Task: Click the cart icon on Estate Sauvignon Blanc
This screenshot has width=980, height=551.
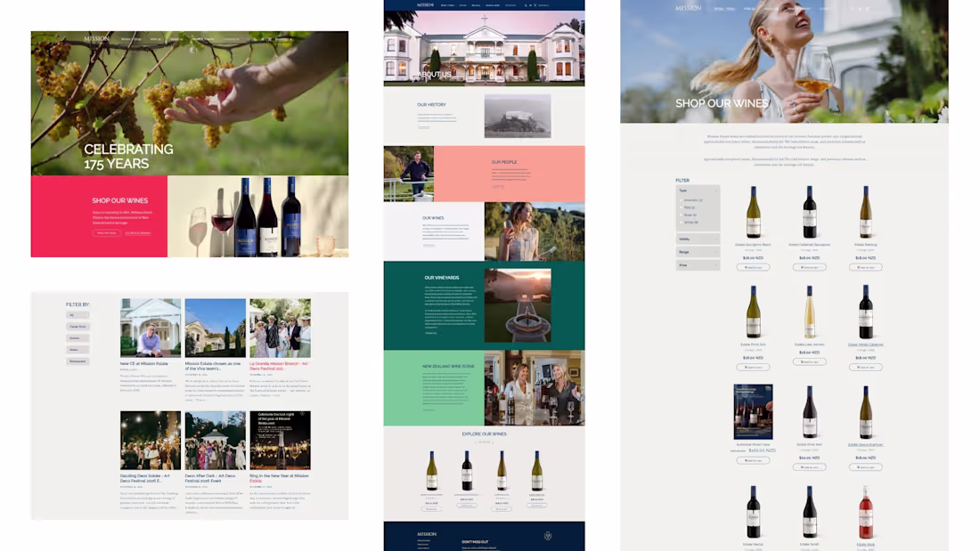Action: [753, 267]
